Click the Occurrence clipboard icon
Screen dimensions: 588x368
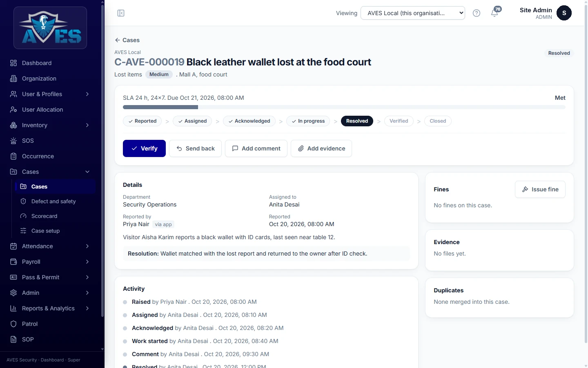pyautogui.click(x=13, y=156)
